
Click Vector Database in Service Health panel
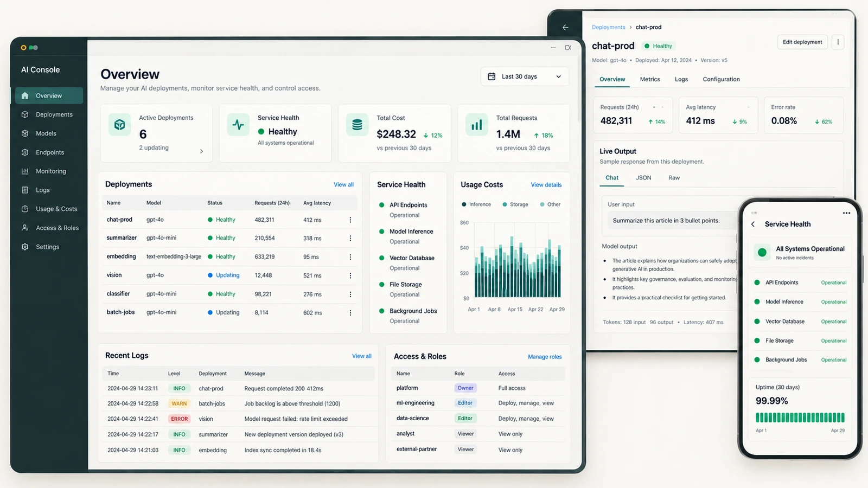[412, 258]
